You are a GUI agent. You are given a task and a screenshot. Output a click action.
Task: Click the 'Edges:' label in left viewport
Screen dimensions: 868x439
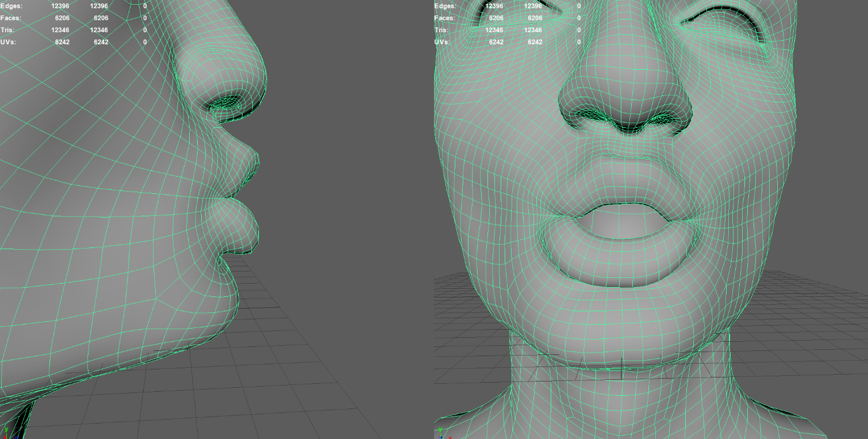pos(11,6)
